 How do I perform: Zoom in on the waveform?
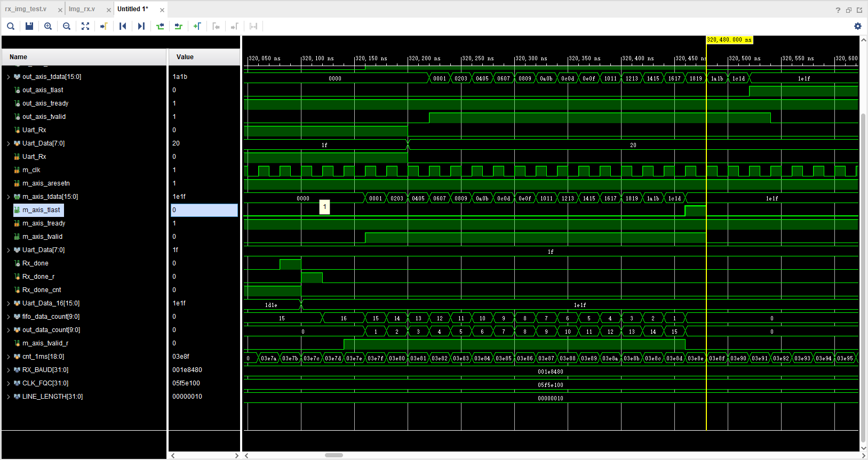point(48,26)
